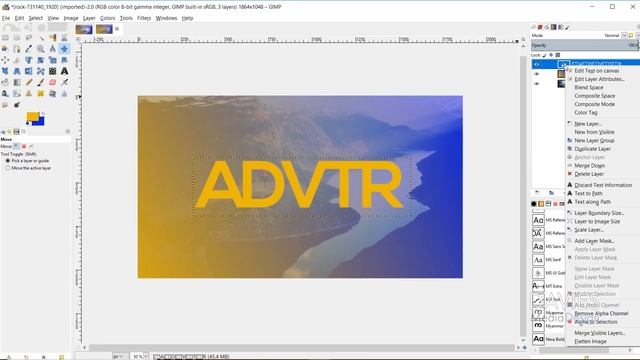Open the Colors menu
640x360 pixels.
coord(107,18)
